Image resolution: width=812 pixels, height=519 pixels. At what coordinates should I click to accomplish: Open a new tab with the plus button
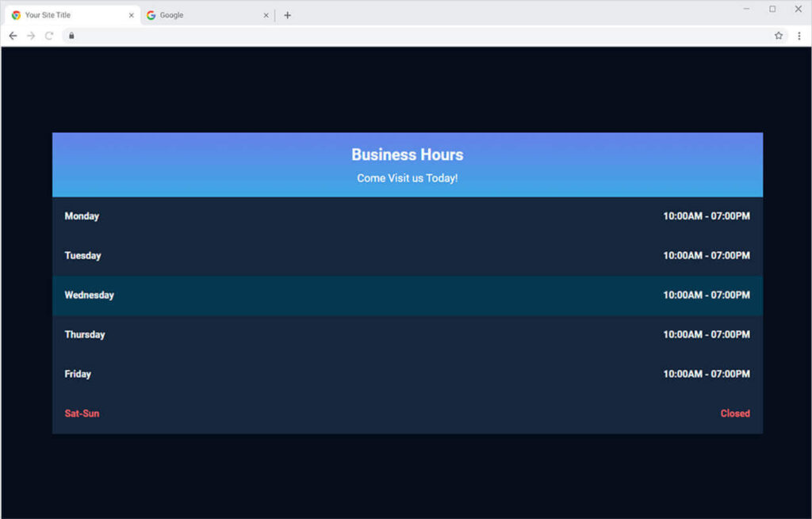click(x=287, y=15)
